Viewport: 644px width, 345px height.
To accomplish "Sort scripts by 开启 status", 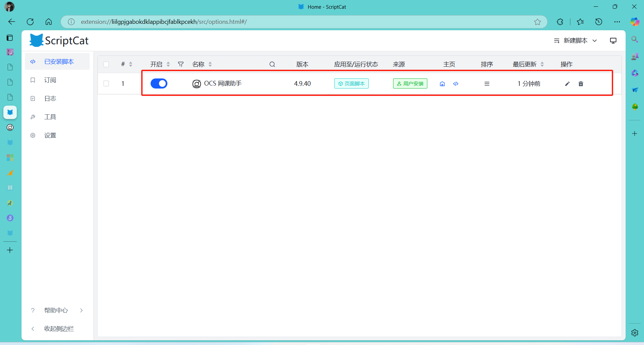I will coord(168,64).
